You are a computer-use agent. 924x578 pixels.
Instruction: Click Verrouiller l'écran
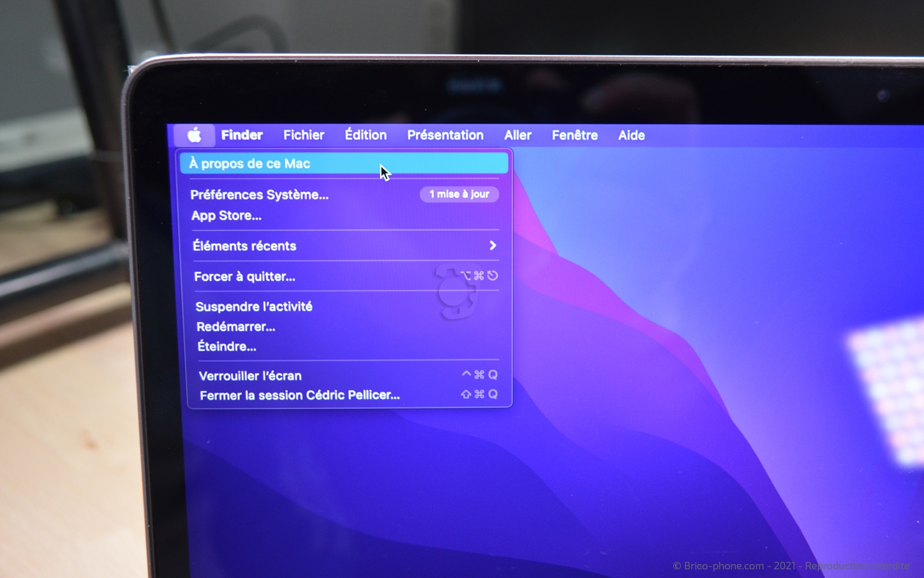tap(250, 376)
